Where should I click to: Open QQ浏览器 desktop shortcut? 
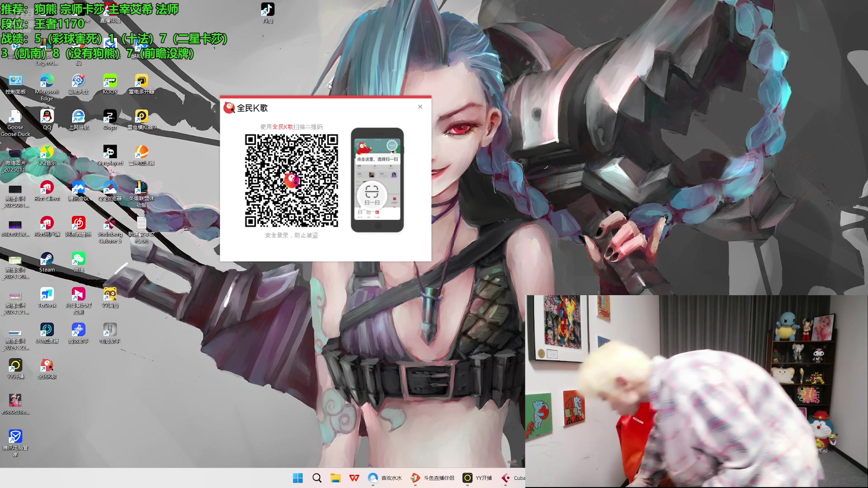[x=110, y=191]
